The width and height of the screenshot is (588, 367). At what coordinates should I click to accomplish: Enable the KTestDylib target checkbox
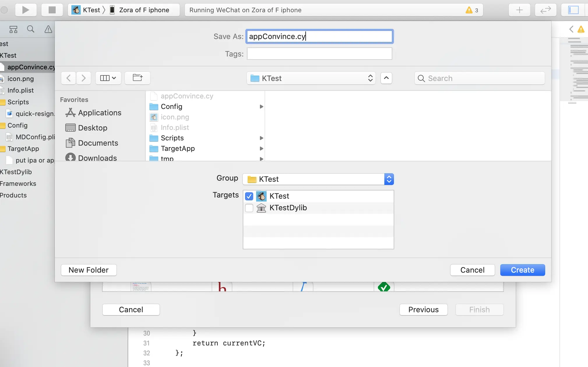(x=249, y=208)
